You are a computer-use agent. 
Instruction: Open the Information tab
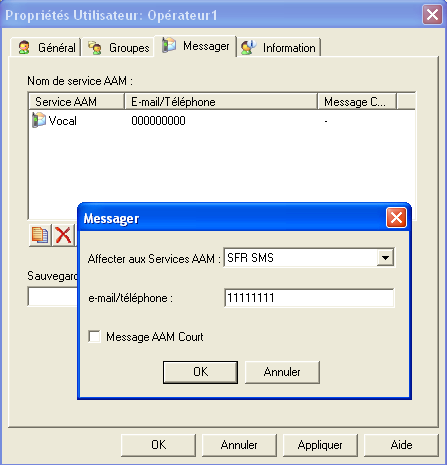[x=279, y=48]
